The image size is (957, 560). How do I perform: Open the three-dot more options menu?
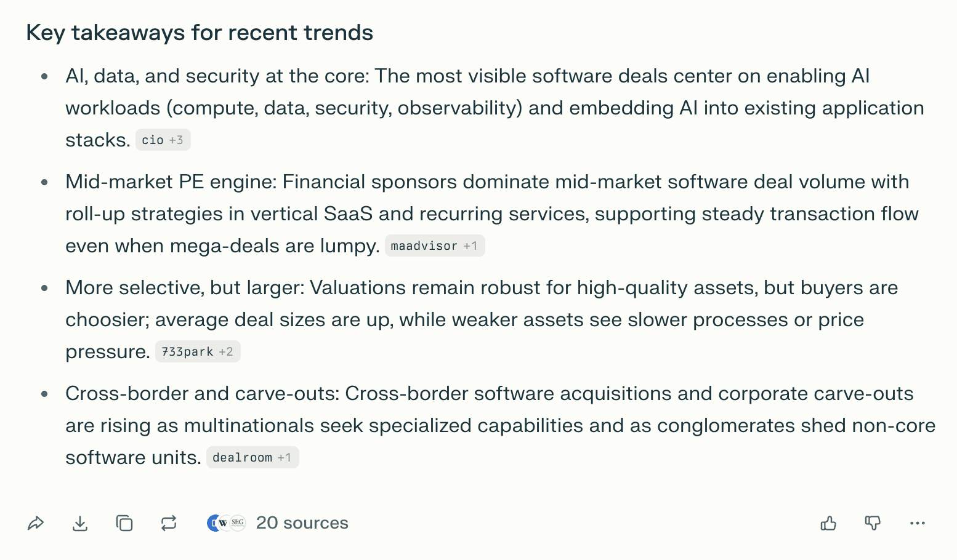pos(918,522)
